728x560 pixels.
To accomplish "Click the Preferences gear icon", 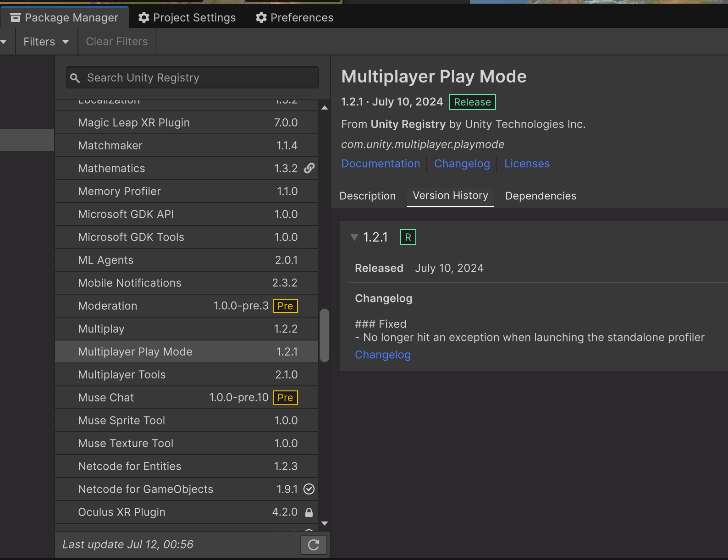I will point(261,17).
